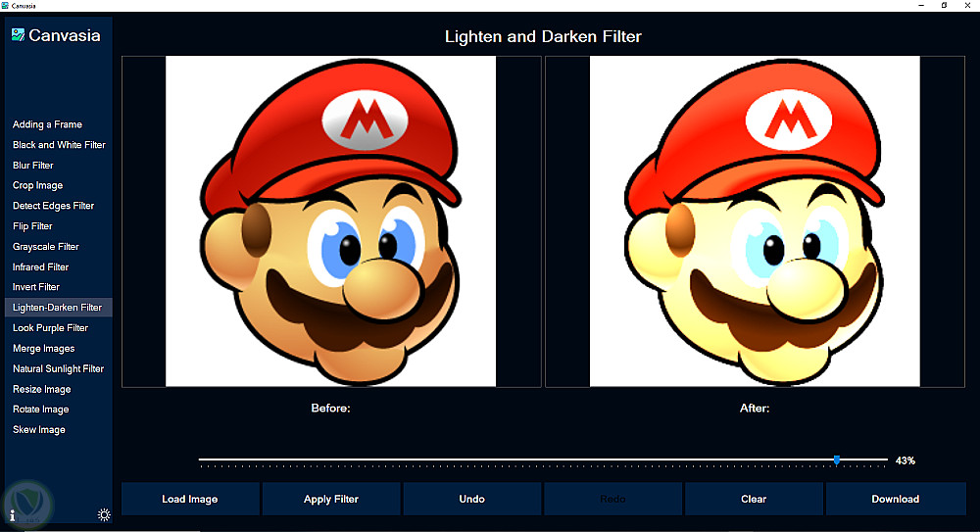Open Infrared Filter
This screenshot has height=532, width=980.
(x=40, y=266)
